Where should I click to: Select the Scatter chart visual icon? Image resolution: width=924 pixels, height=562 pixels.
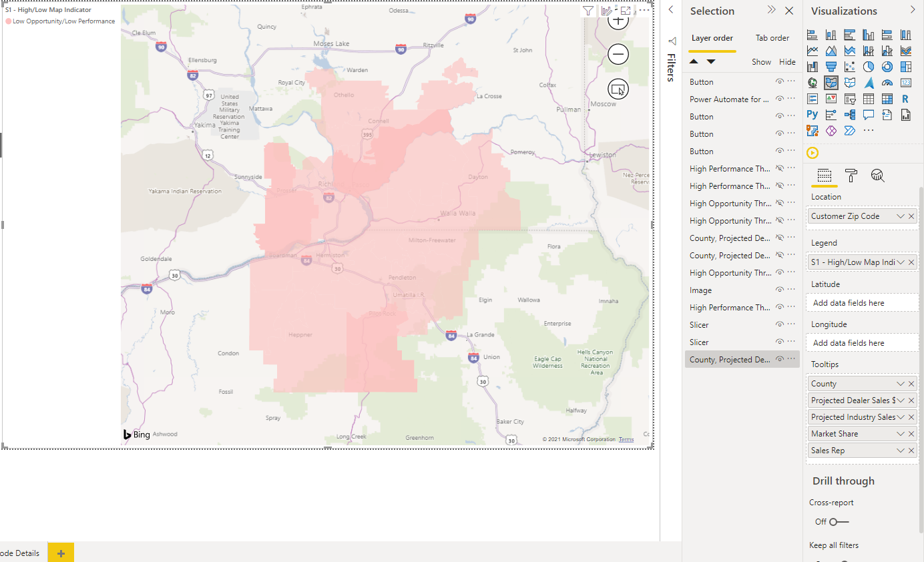tap(850, 67)
